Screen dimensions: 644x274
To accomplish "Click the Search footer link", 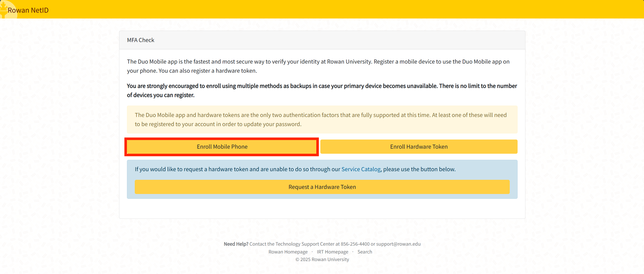I will point(365,252).
